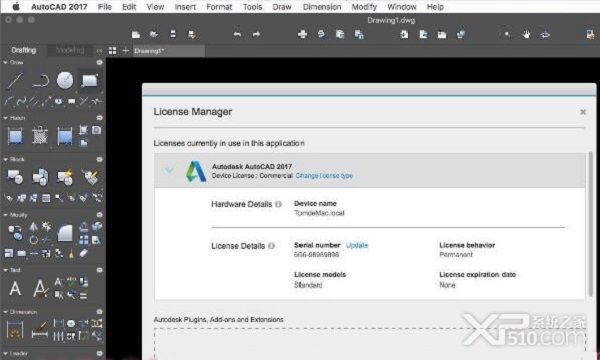This screenshot has height=360, width=600.
Task: Collapse the Leader panel section
Action: [5, 353]
